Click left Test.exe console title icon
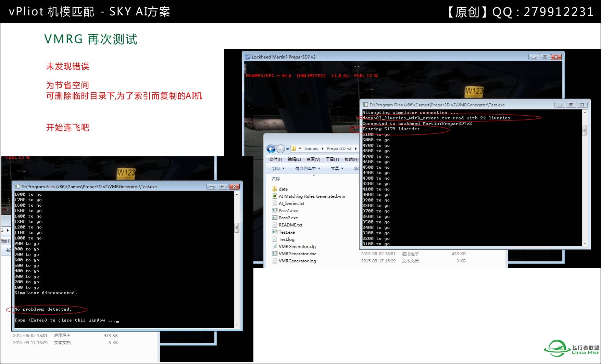The height and width of the screenshot is (364, 601). coord(17,186)
